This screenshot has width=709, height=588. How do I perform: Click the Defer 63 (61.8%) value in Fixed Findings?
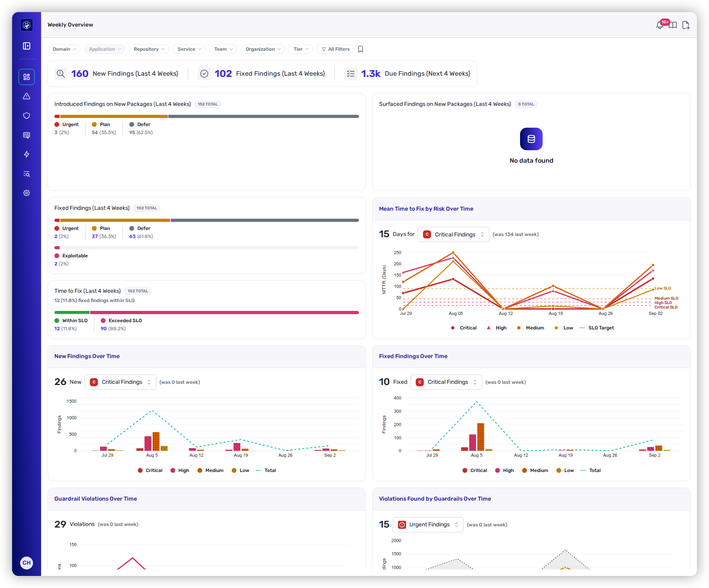(x=141, y=236)
